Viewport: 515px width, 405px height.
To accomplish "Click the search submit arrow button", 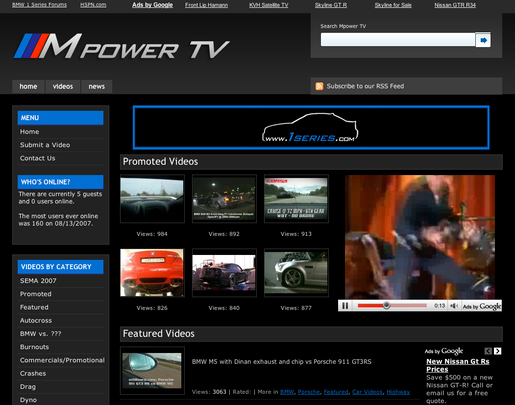I will click(483, 40).
